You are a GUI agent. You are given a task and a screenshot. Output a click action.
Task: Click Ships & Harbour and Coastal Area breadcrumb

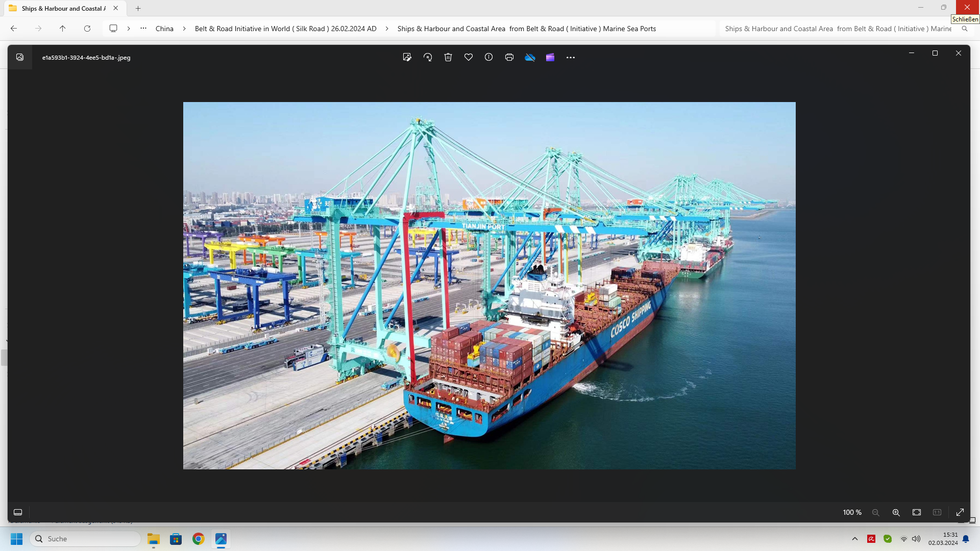click(x=527, y=29)
